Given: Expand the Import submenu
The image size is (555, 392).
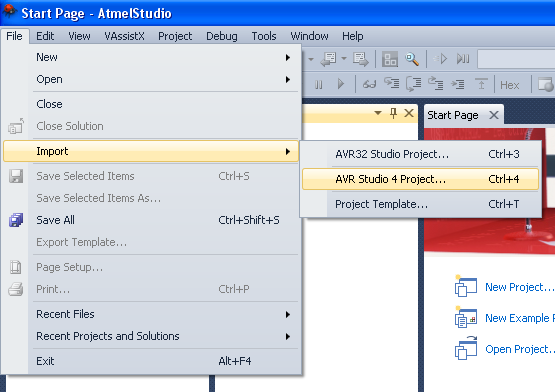Looking at the screenshot, I should click(151, 151).
